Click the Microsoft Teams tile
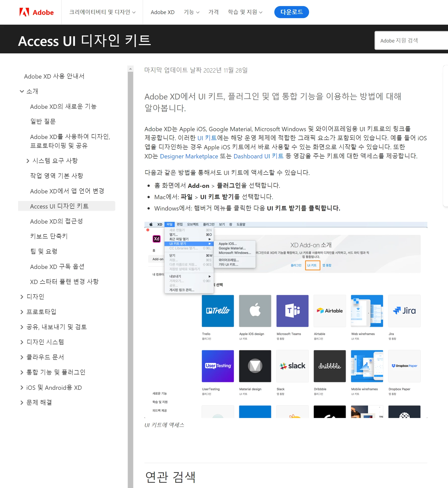This screenshot has width=448, height=488. 292,311
